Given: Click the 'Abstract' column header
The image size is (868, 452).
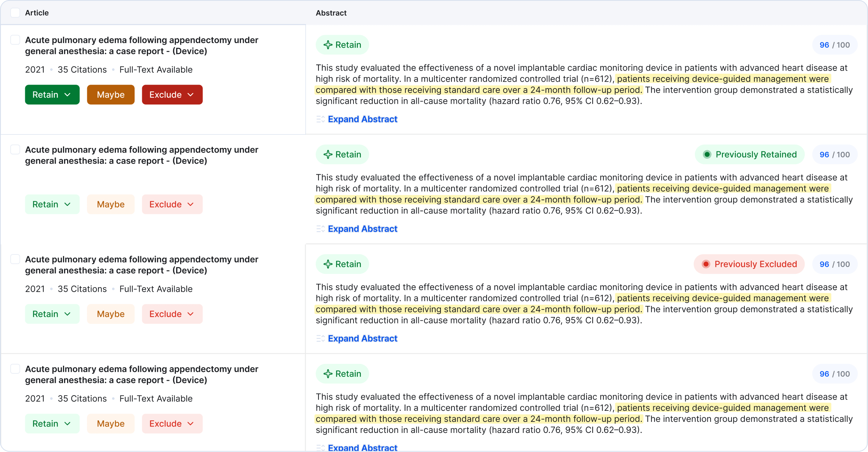Looking at the screenshot, I should (x=331, y=13).
